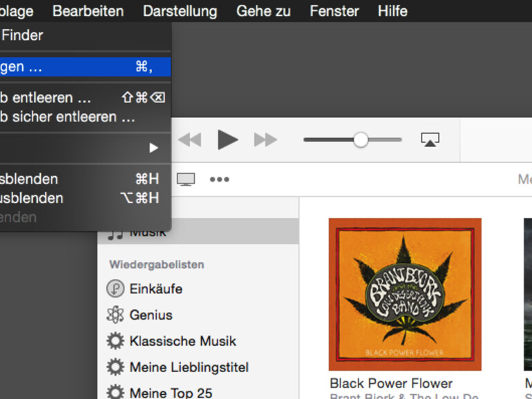Click the Brant Bjork artist name under album
The height and width of the screenshot is (399, 532).
tap(404, 396)
